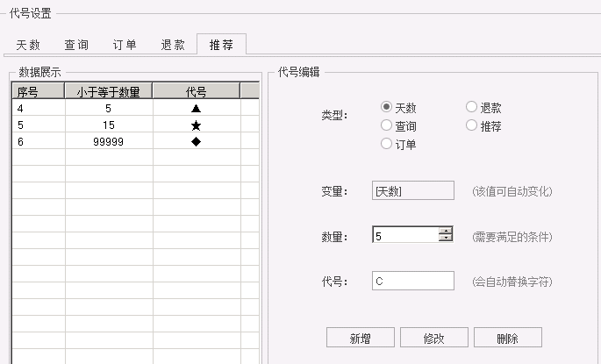
Task: Increase quantity with spinner up arrow
Action: 446,231
